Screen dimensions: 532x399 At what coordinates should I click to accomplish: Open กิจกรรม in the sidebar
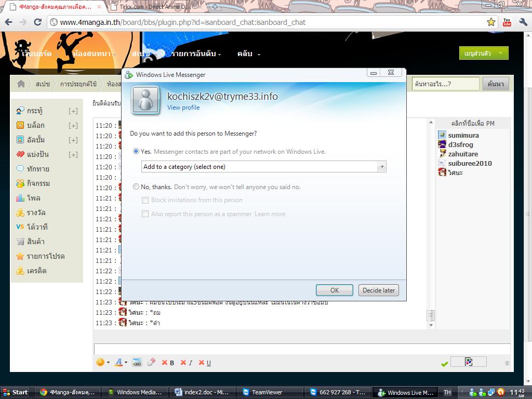[x=38, y=183]
